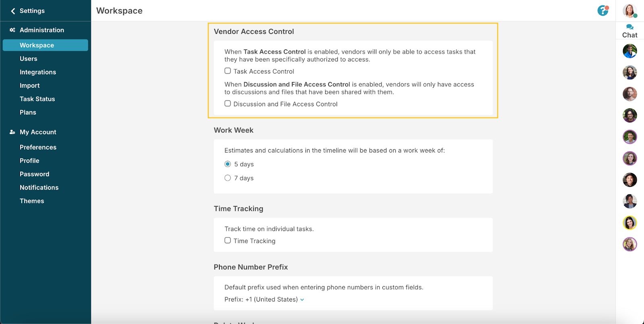Click the Administration gears icon
Viewport: 644px width, 324px height.
(12, 30)
